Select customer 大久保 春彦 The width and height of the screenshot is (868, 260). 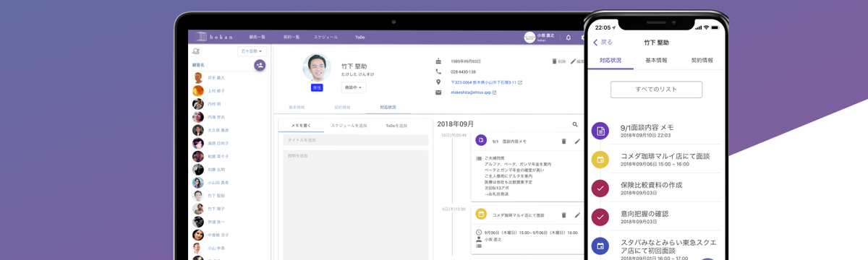[x=210, y=130]
